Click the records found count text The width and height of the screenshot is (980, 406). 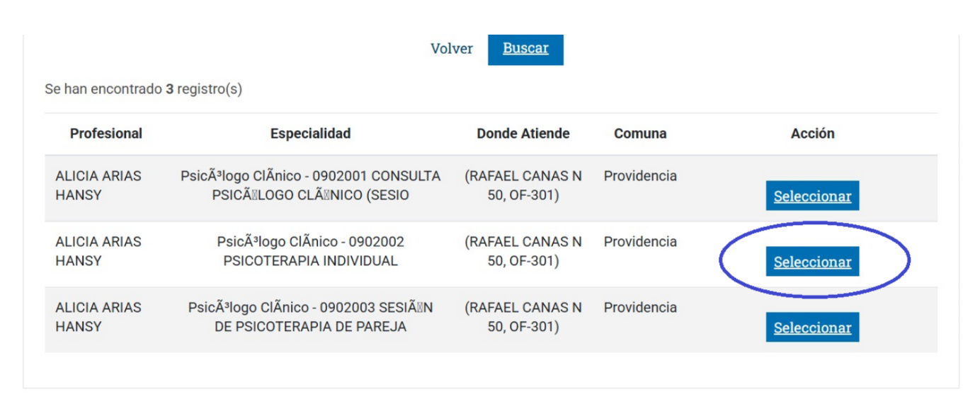[143, 90]
